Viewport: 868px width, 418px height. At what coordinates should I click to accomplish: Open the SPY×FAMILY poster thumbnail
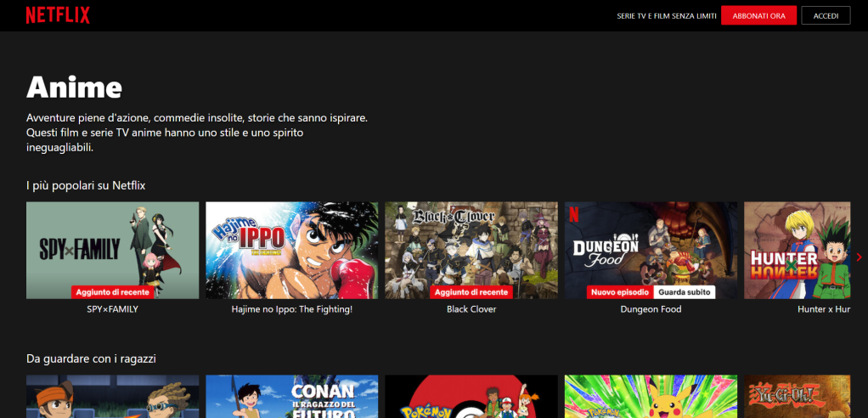click(x=112, y=246)
